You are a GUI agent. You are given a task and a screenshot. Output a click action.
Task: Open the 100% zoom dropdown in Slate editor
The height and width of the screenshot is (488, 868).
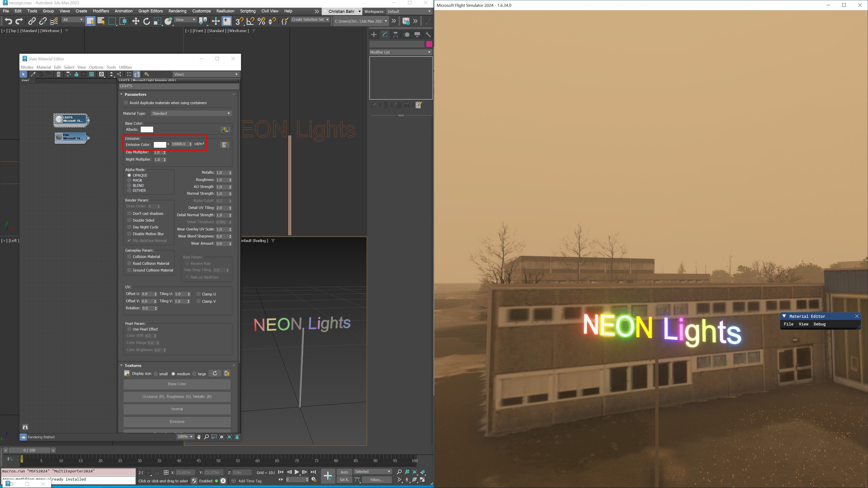click(x=185, y=436)
